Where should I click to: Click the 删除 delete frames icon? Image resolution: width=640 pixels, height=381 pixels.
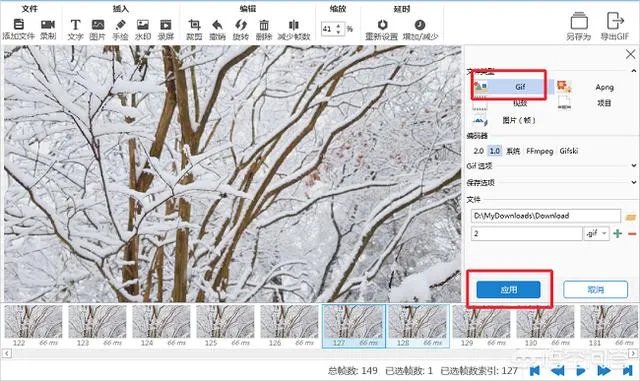tap(264, 25)
